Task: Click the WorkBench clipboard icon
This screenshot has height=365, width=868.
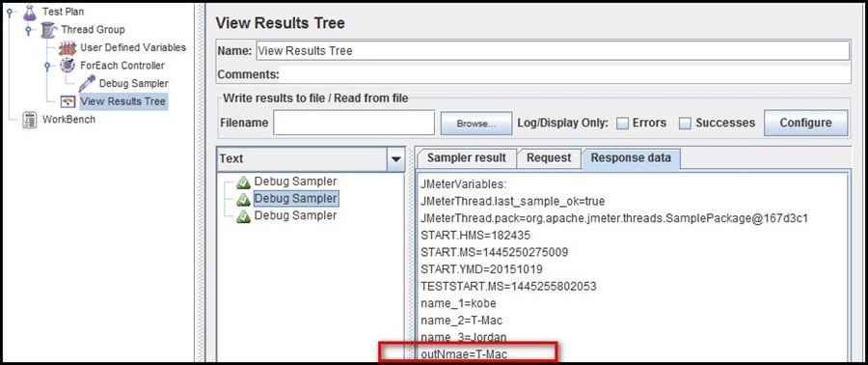Action: point(29,120)
